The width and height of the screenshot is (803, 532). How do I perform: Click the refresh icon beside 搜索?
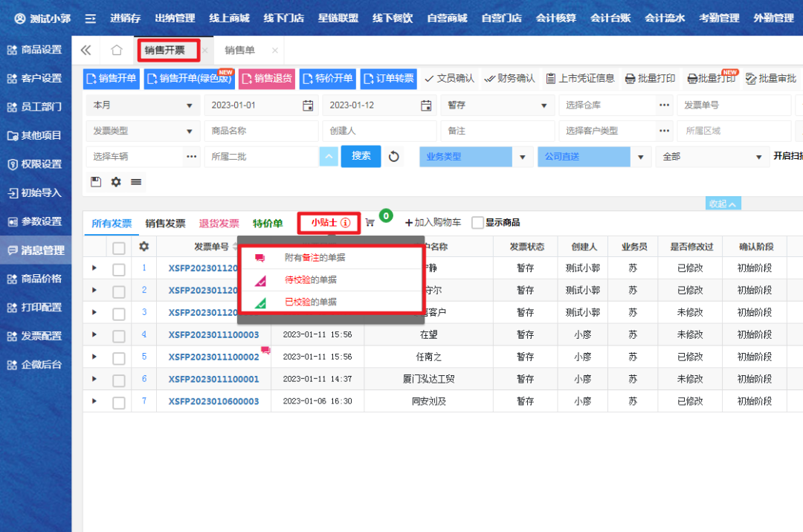(x=394, y=157)
